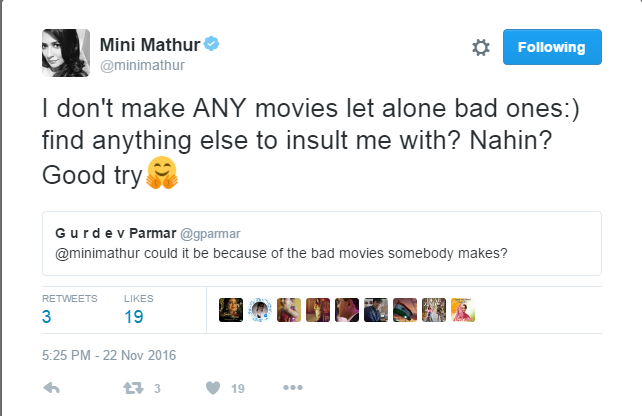
Task: View the 3 retweets count
Action: [48, 317]
